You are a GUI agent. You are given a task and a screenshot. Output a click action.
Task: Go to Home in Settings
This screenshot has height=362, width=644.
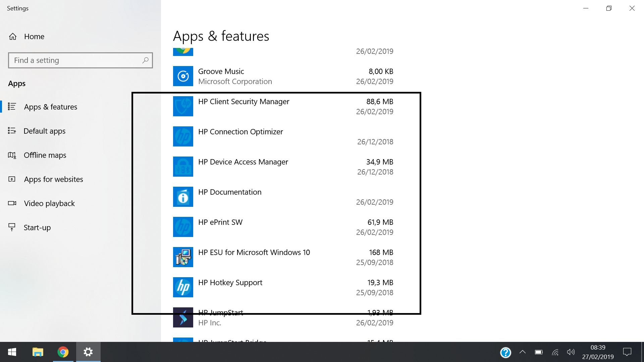[34, 37]
